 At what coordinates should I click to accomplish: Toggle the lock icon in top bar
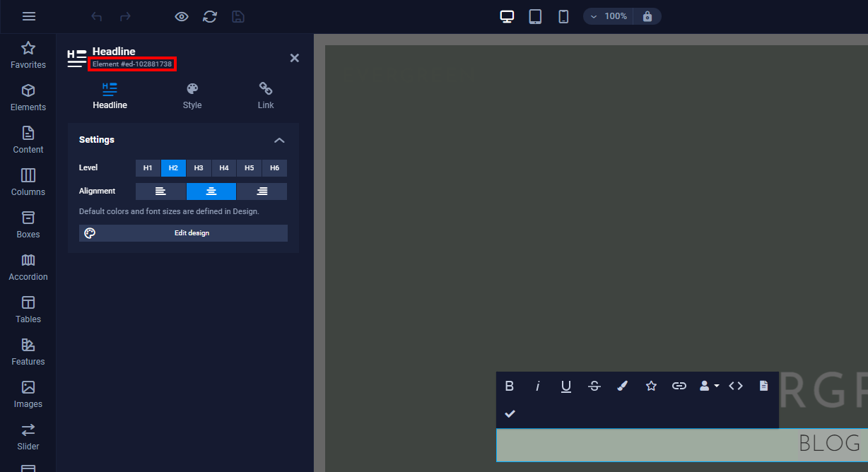(x=647, y=16)
